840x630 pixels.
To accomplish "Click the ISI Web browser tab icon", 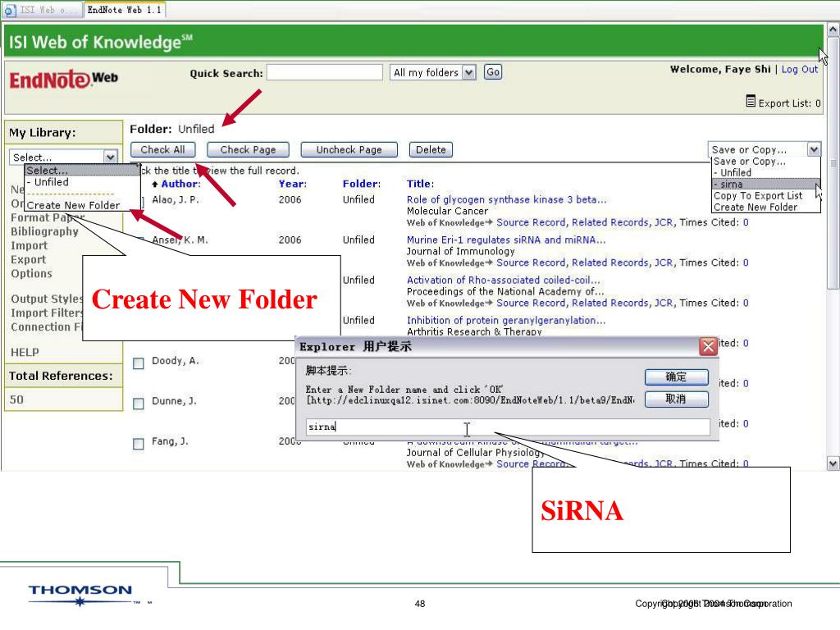I will coord(10,10).
